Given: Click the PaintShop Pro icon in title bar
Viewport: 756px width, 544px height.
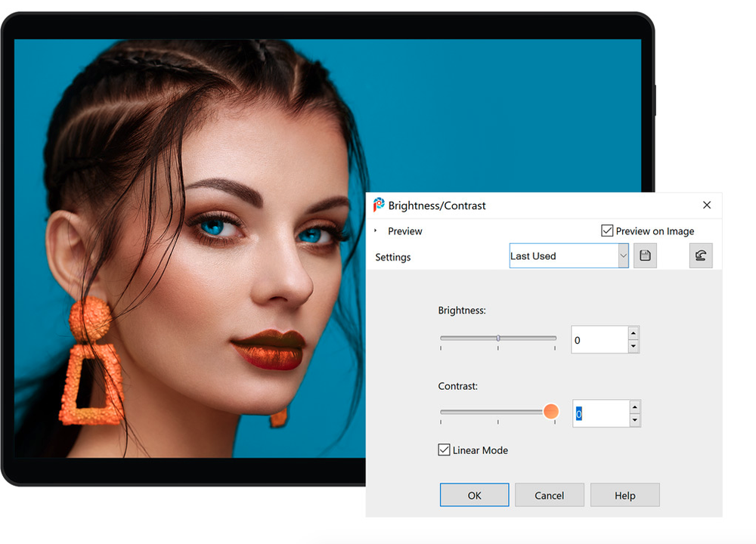Looking at the screenshot, I should 380,205.
